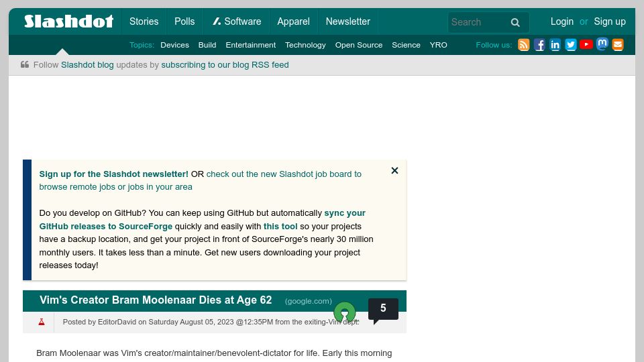Select the YRO topic
644x362 pixels.
tap(438, 45)
